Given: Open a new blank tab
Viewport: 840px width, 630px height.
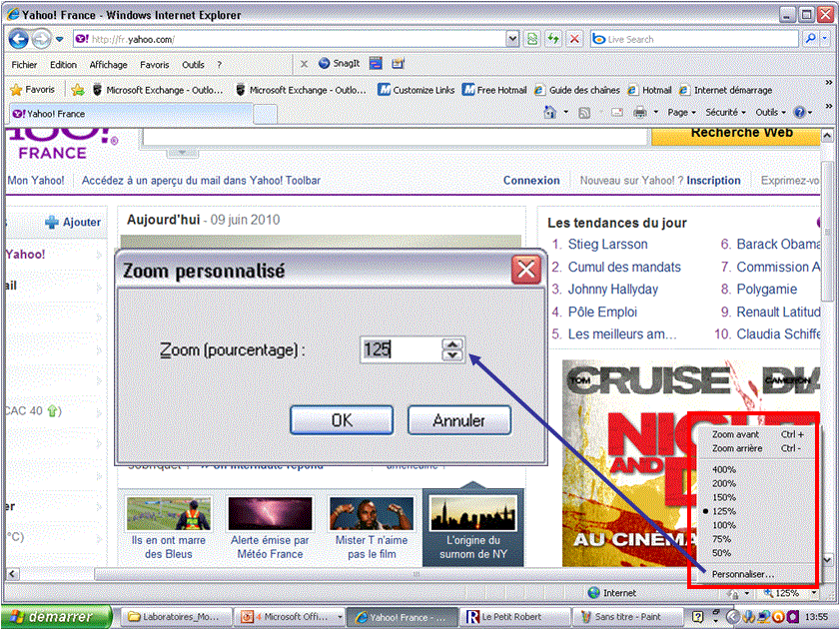Looking at the screenshot, I should click(x=265, y=114).
